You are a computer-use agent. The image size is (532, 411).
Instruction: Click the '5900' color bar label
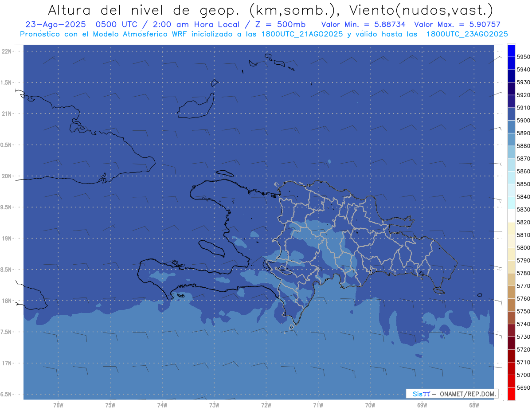523,120
